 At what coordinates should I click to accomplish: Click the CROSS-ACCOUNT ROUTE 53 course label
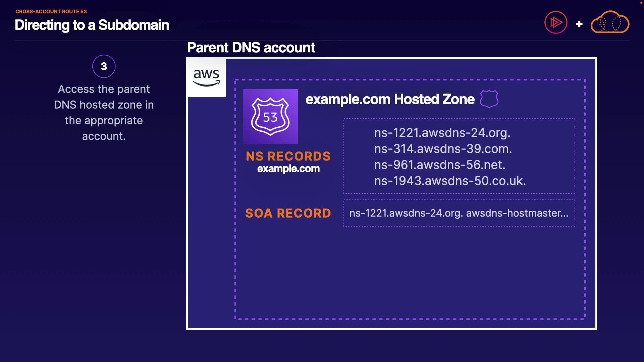51,11
